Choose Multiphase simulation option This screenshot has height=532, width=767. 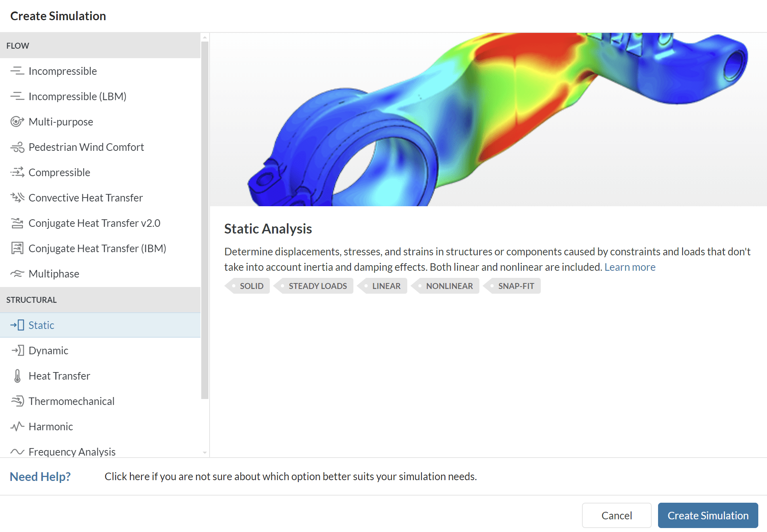coord(54,274)
